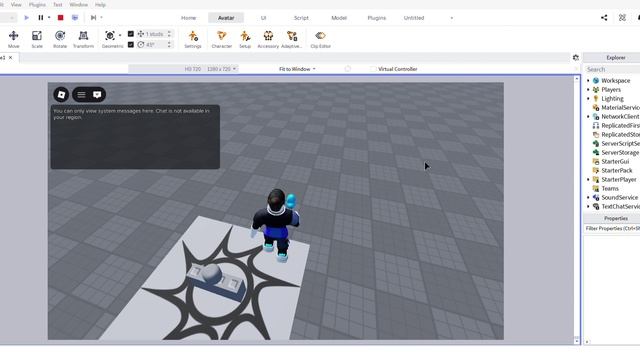Toggle the in-game chat window icon
The height and width of the screenshot is (360, 640).
coord(97,95)
